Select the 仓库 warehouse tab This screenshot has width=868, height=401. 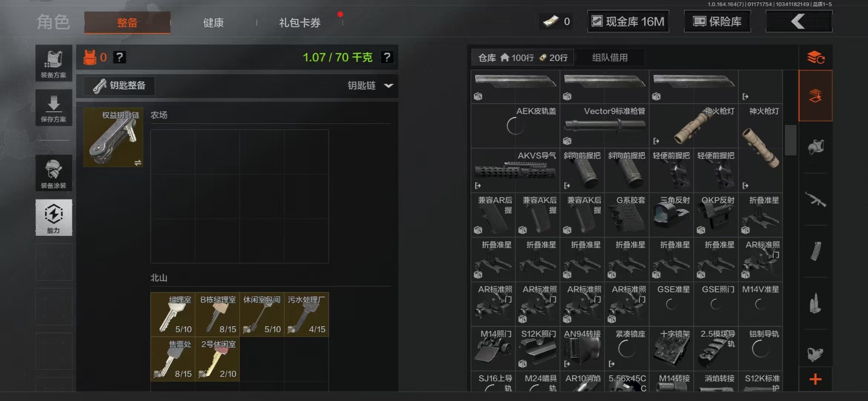tap(523, 57)
